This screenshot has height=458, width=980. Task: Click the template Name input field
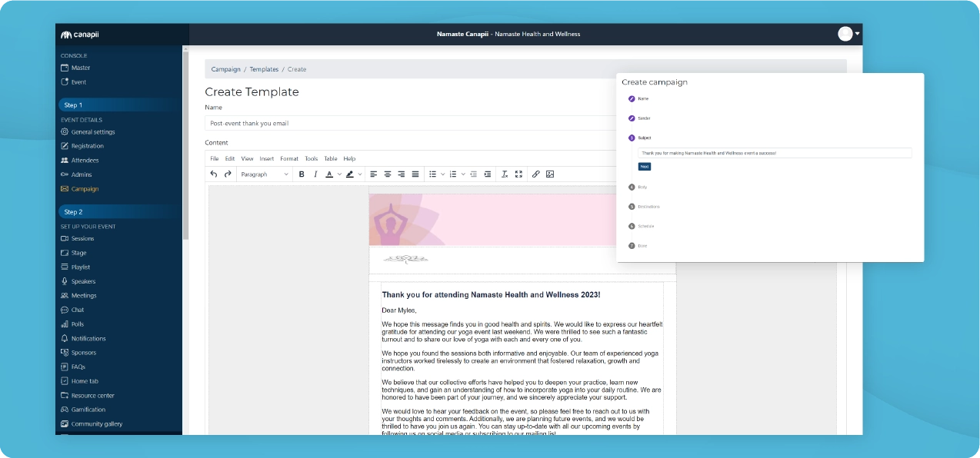click(x=411, y=123)
